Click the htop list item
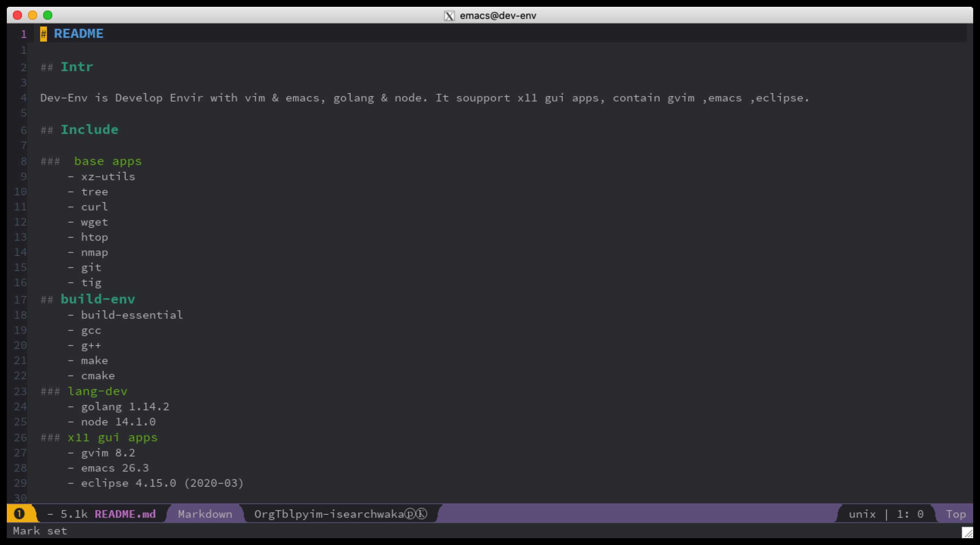The height and width of the screenshot is (545, 980). 94,237
